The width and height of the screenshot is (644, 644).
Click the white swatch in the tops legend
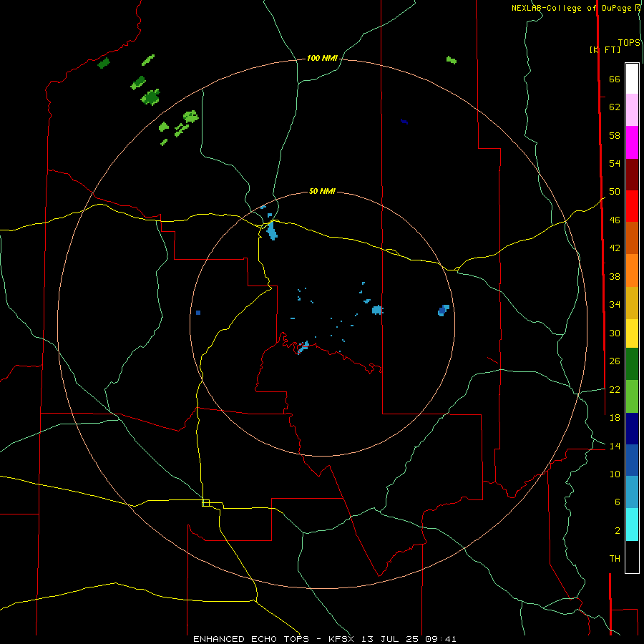[632, 79]
